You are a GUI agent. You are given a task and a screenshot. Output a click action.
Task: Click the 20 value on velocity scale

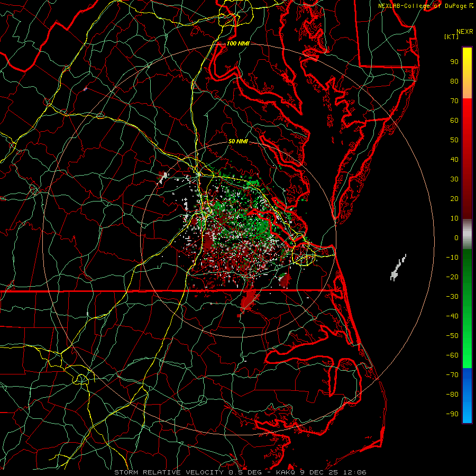[454, 198]
